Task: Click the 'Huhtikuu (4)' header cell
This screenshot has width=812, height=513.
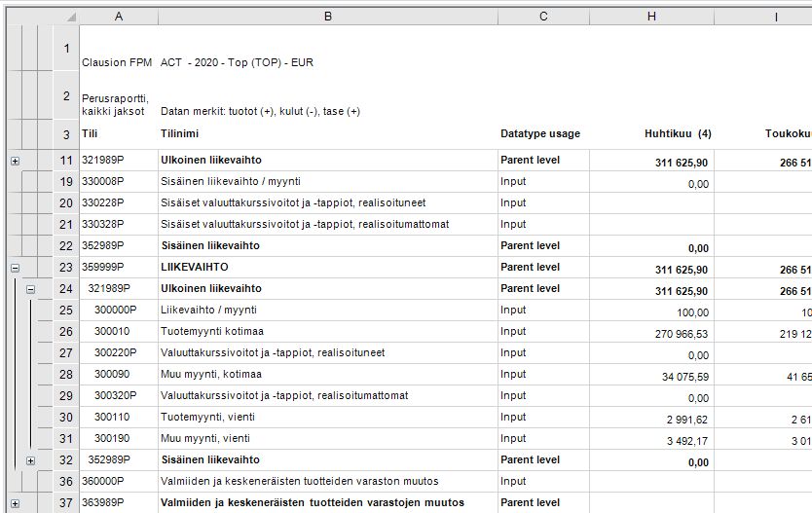Action: click(651, 134)
